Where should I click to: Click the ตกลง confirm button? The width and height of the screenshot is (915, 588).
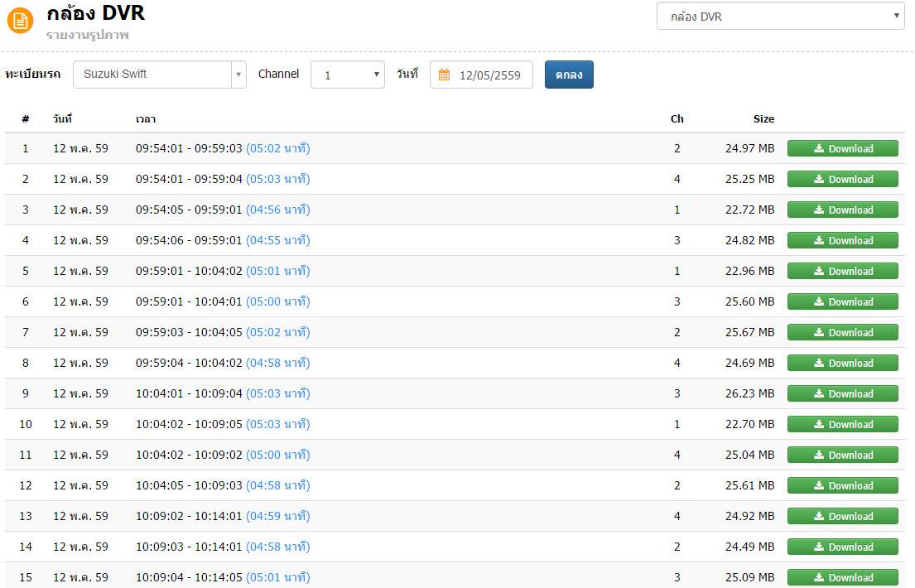point(569,75)
